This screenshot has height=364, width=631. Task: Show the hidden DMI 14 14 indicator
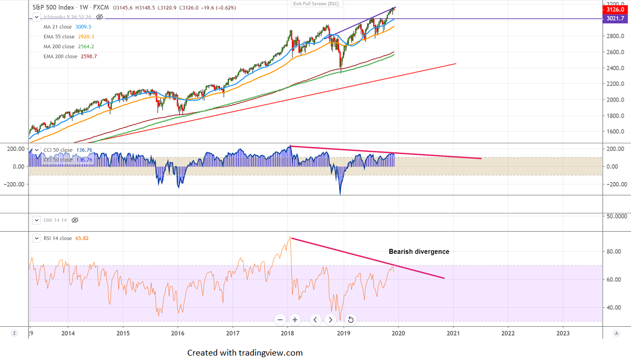pyautogui.click(x=75, y=220)
